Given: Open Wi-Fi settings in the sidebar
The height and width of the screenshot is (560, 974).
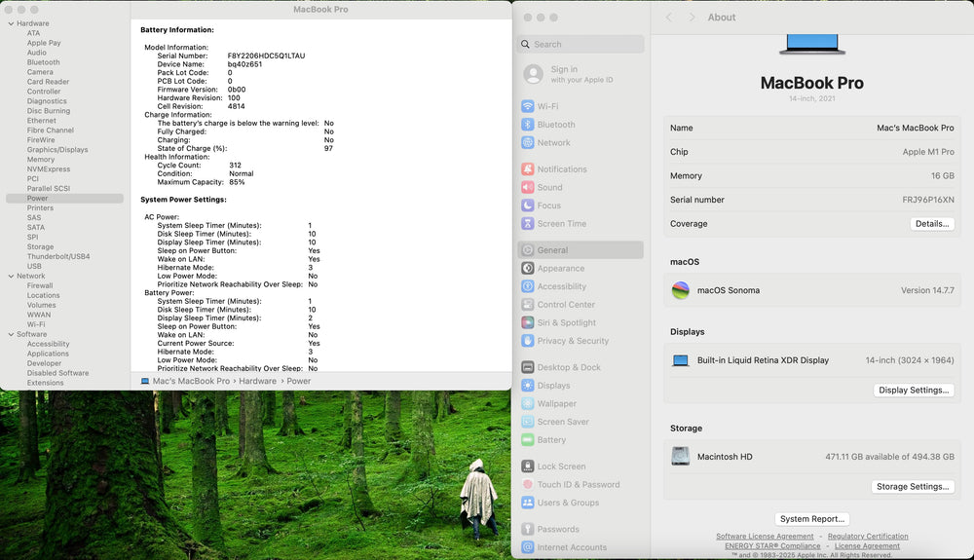Looking at the screenshot, I should 547,106.
